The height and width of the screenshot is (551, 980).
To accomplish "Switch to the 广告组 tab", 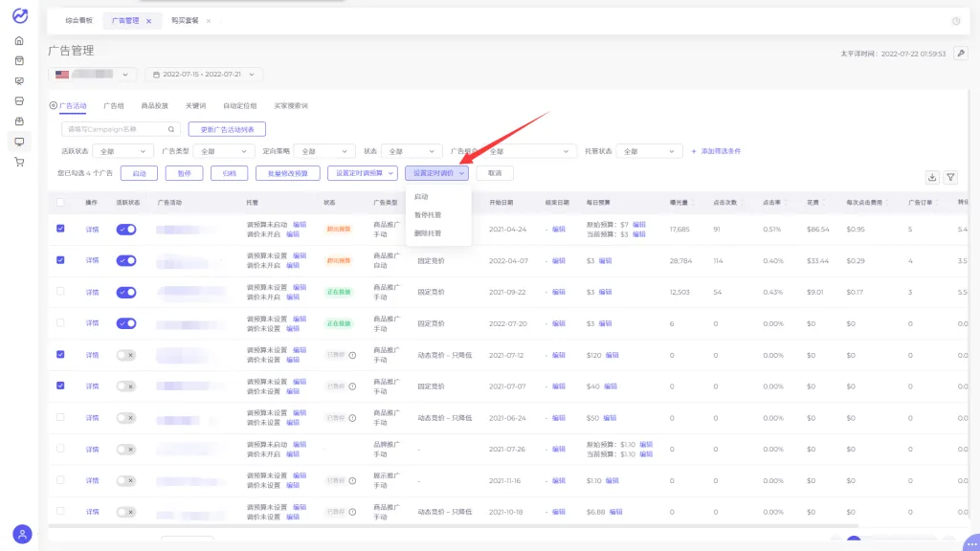I will pyautogui.click(x=114, y=105).
